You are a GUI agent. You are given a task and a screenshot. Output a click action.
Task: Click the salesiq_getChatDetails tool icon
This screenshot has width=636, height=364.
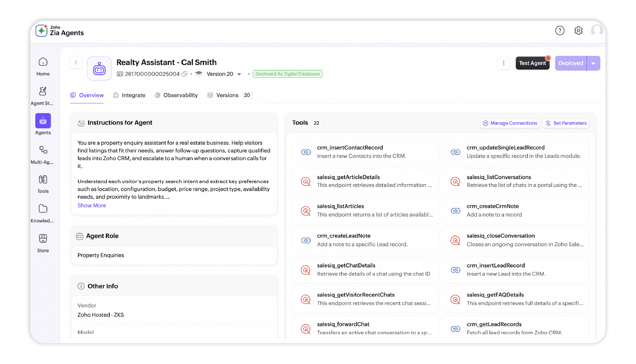(x=306, y=270)
